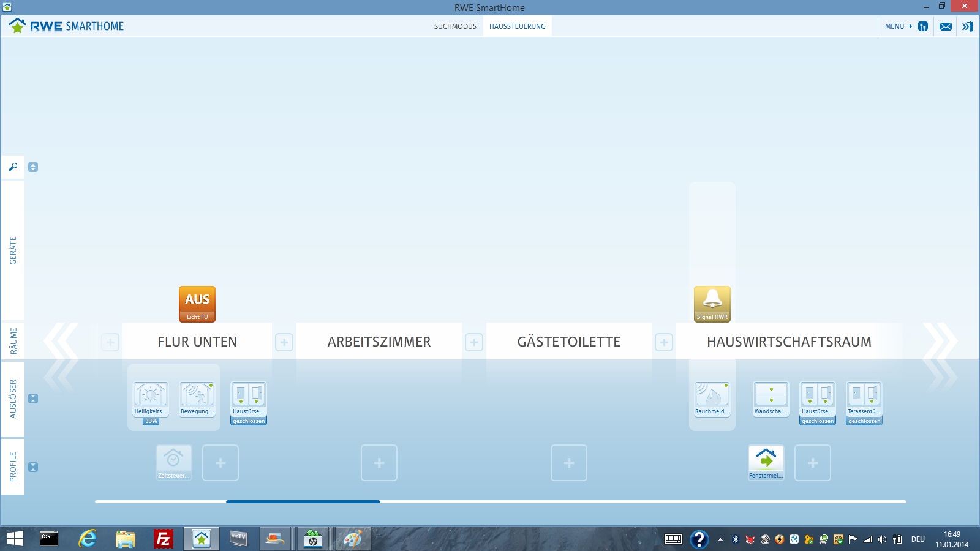Open the on-screen keyboard tray icon

674,539
